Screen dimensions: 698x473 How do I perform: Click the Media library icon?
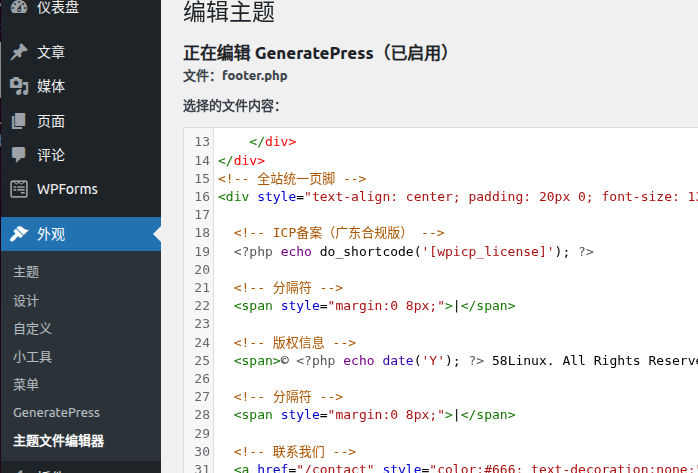(x=19, y=87)
